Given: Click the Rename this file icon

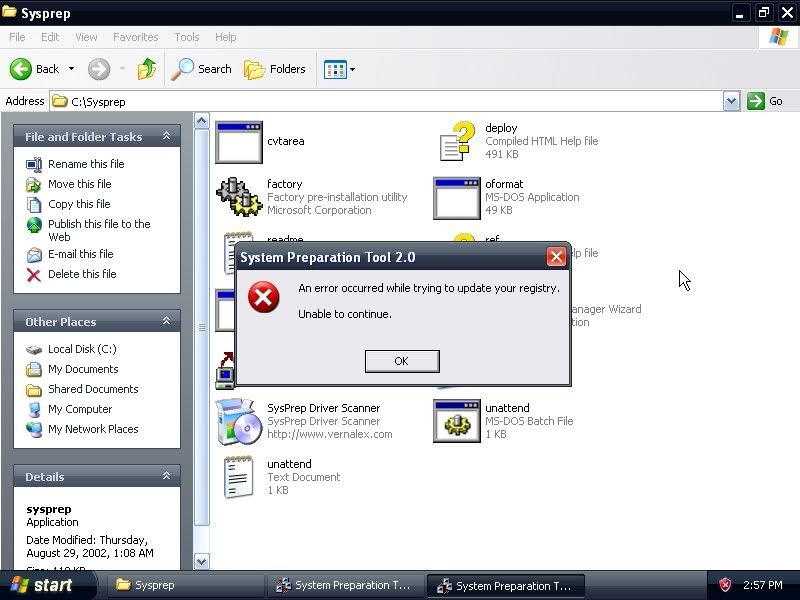Looking at the screenshot, I should [34, 164].
